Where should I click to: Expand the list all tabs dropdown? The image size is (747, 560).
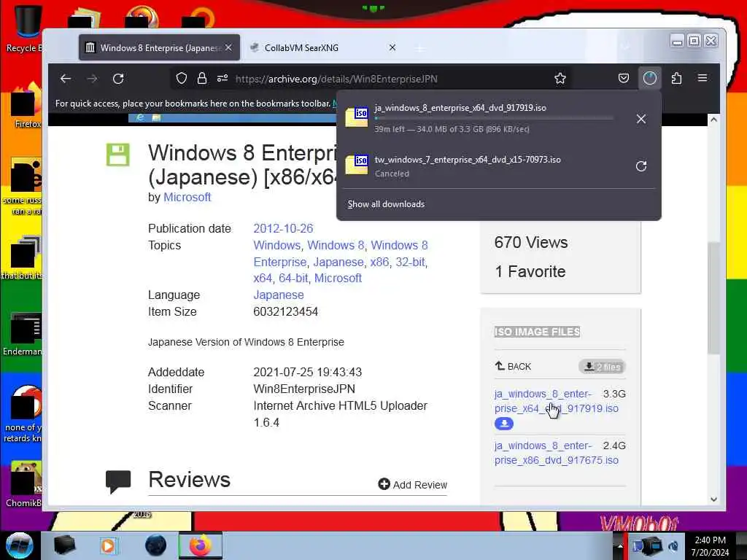pyautogui.click(x=625, y=47)
